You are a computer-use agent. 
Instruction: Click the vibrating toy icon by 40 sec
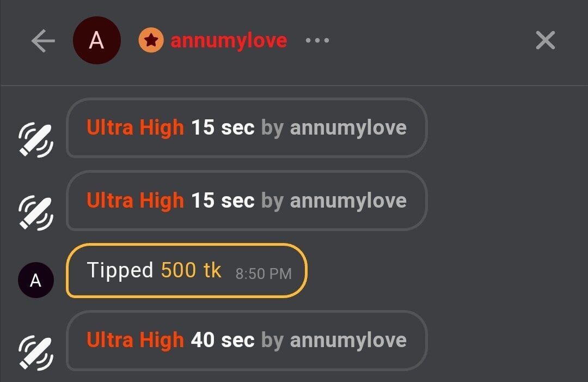(x=36, y=353)
